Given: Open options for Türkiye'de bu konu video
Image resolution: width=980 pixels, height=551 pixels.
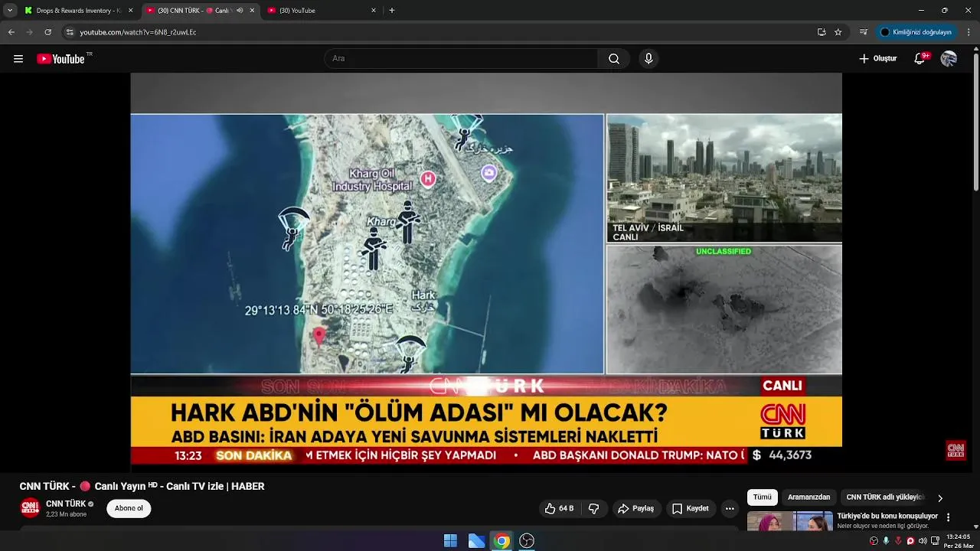Looking at the screenshot, I should tap(949, 517).
